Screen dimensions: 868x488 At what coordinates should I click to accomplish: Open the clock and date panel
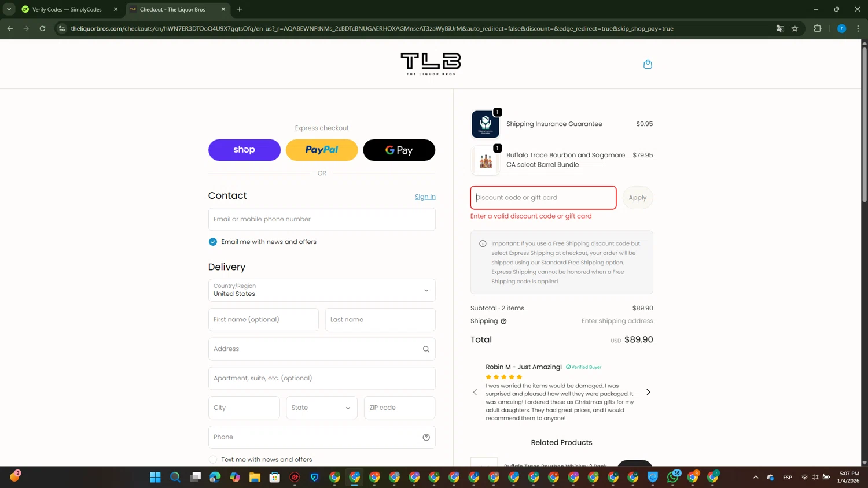pos(849,477)
